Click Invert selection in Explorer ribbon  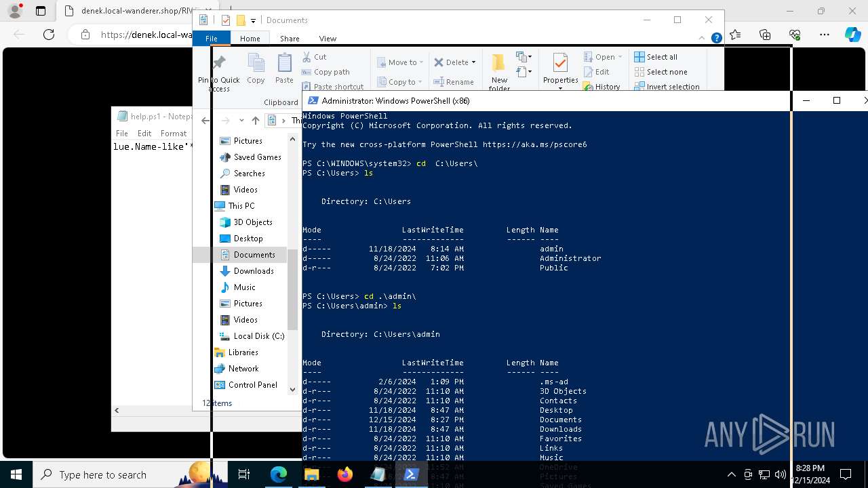(667, 87)
